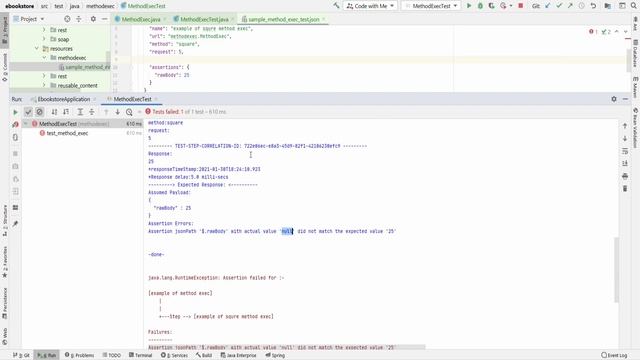
Task: Select sample_method_exec file in project tree
Action: pyautogui.click(x=84, y=67)
